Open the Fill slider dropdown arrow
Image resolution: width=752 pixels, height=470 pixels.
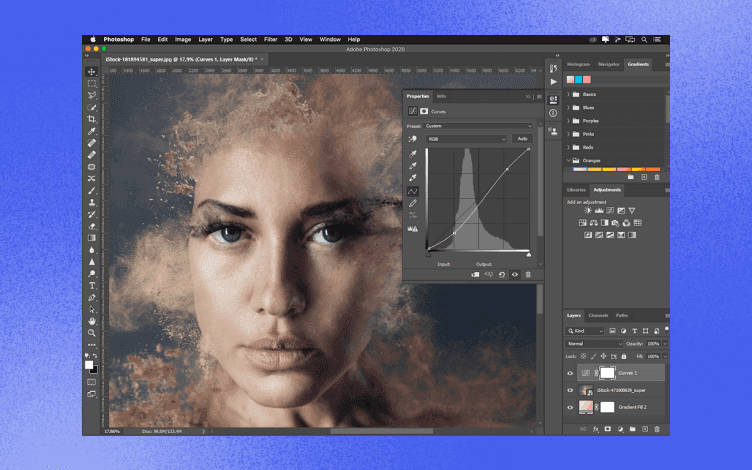pyautogui.click(x=665, y=356)
